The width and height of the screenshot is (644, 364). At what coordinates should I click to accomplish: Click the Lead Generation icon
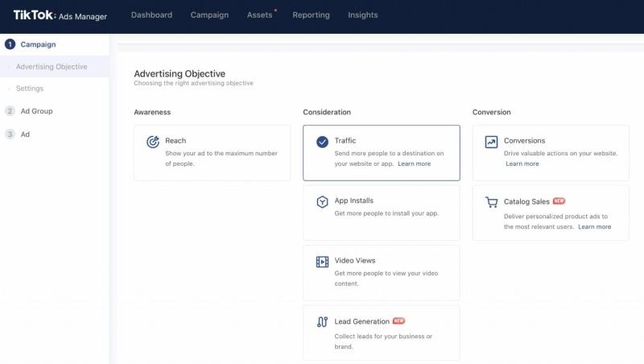(x=323, y=321)
